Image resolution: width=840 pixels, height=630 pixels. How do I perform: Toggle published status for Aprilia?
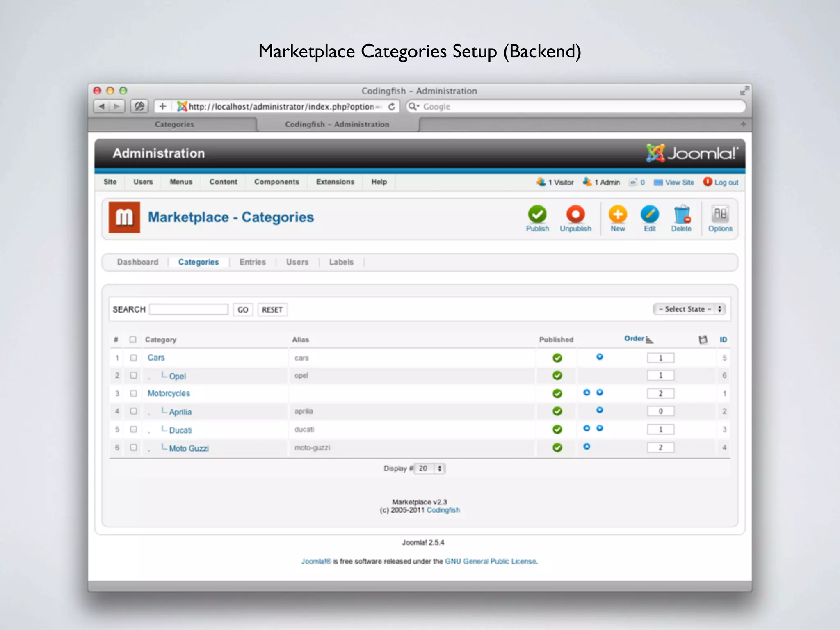[557, 411]
